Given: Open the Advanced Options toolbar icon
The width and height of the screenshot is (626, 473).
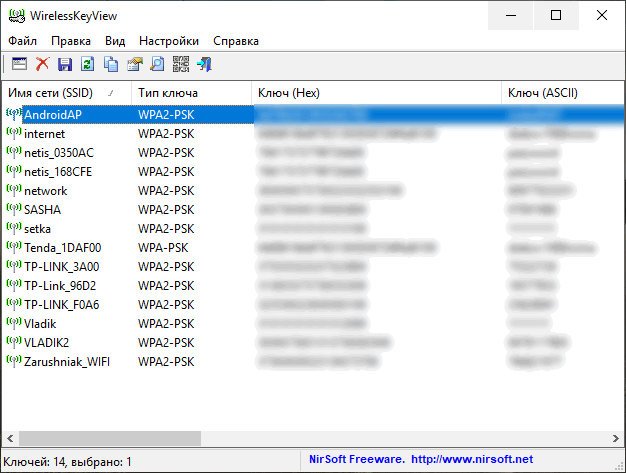Looking at the screenshot, I should [x=19, y=64].
